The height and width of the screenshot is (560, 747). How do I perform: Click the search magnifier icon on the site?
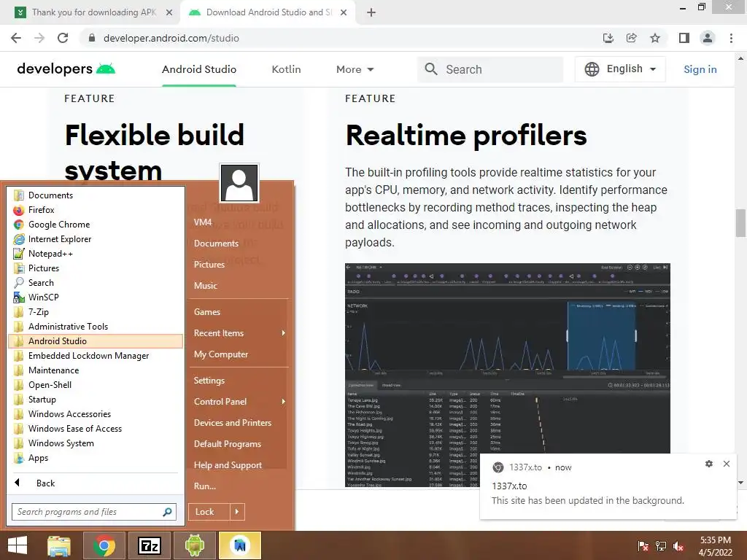pyautogui.click(x=431, y=69)
